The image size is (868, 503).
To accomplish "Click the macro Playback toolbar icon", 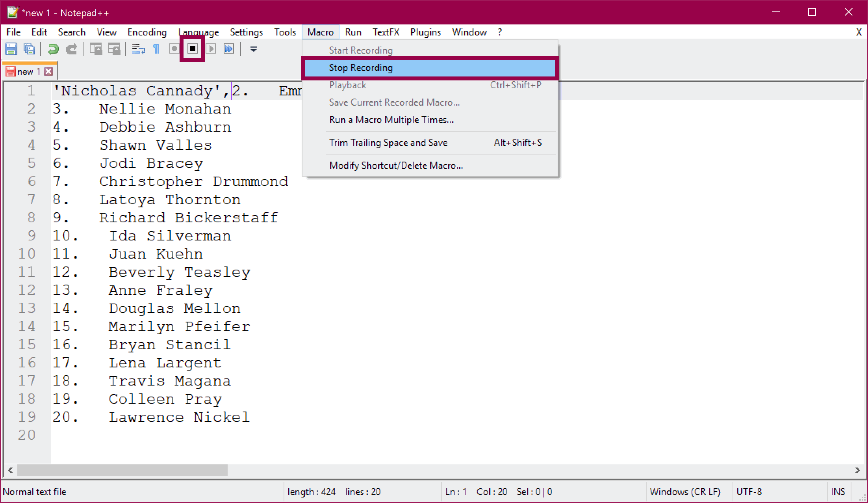I will (211, 49).
